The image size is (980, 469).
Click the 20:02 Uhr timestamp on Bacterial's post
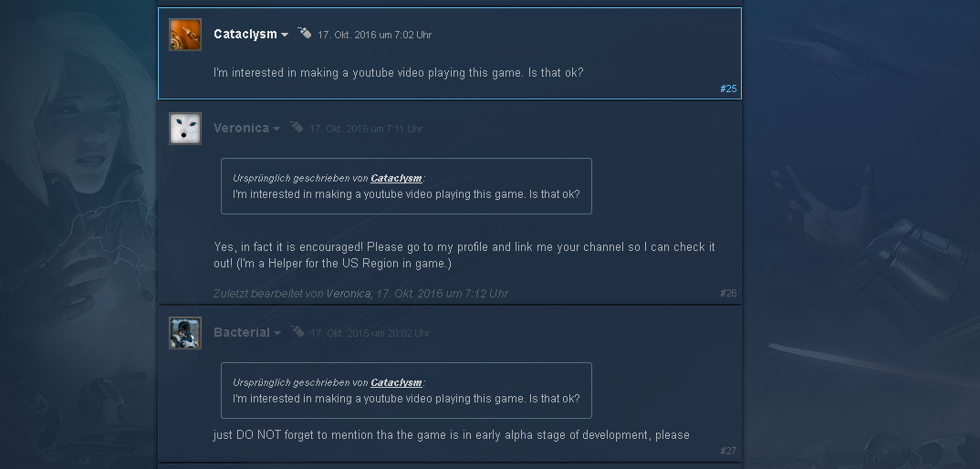370,333
